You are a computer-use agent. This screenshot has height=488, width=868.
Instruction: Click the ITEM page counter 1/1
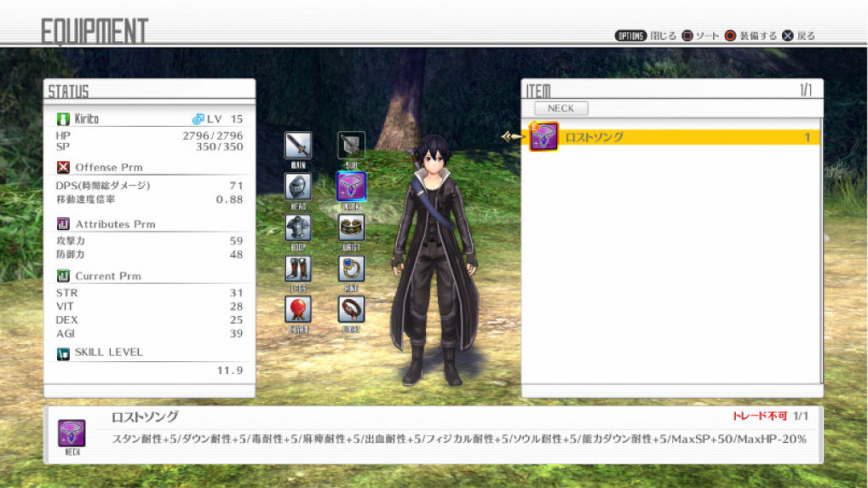pos(806,90)
